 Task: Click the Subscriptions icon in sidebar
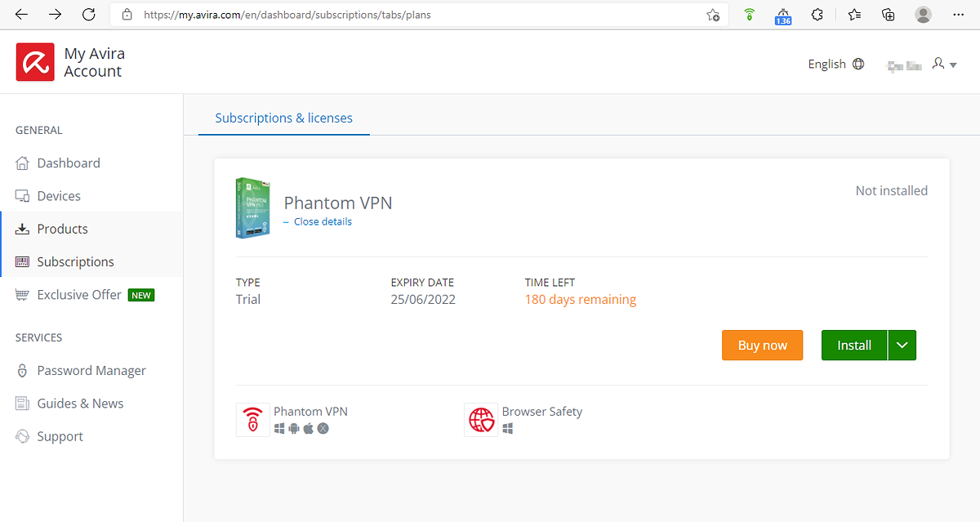click(x=22, y=261)
